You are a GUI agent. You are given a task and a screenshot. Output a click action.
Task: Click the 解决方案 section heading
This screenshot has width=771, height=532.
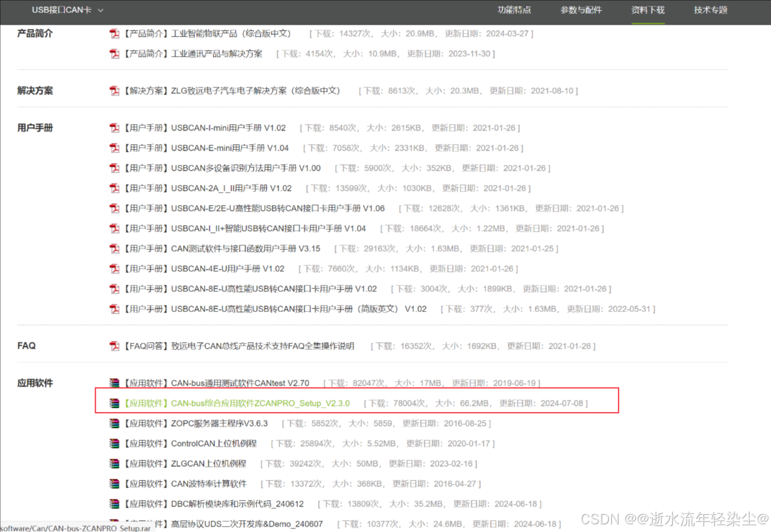35,91
